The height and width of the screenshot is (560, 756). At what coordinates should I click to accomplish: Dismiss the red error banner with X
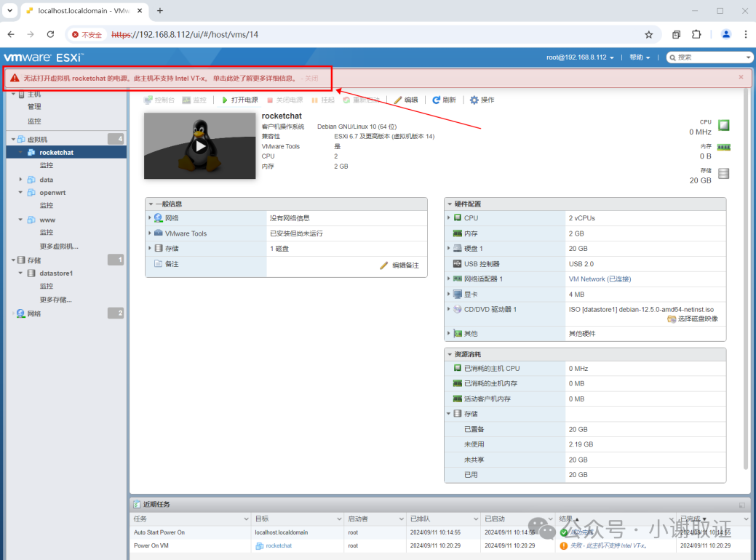click(x=741, y=77)
